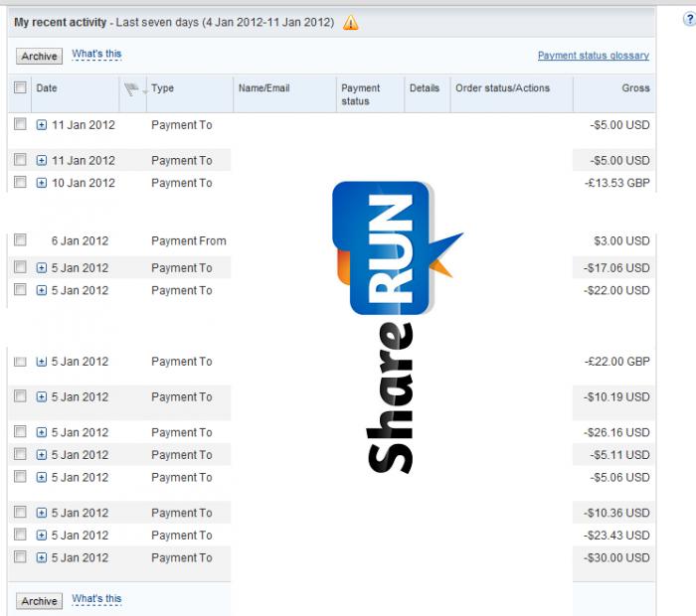Expand the -$10.19 USD transaction row

[x=42, y=396]
